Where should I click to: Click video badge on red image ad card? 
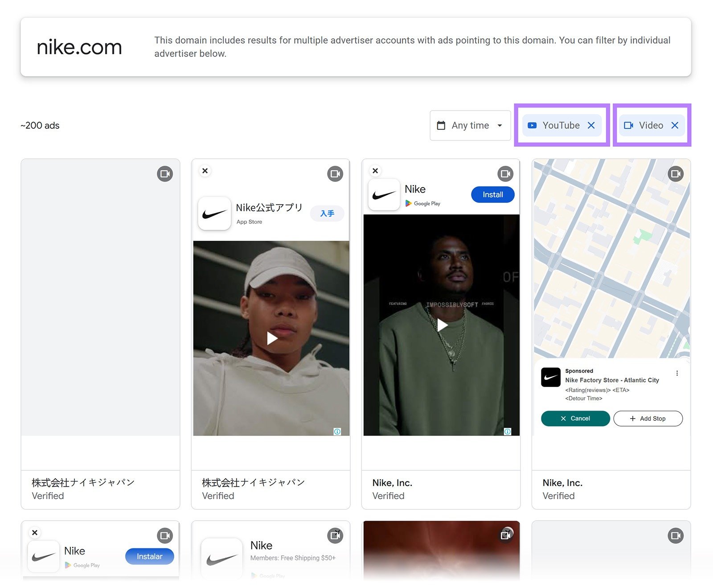(x=505, y=535)
